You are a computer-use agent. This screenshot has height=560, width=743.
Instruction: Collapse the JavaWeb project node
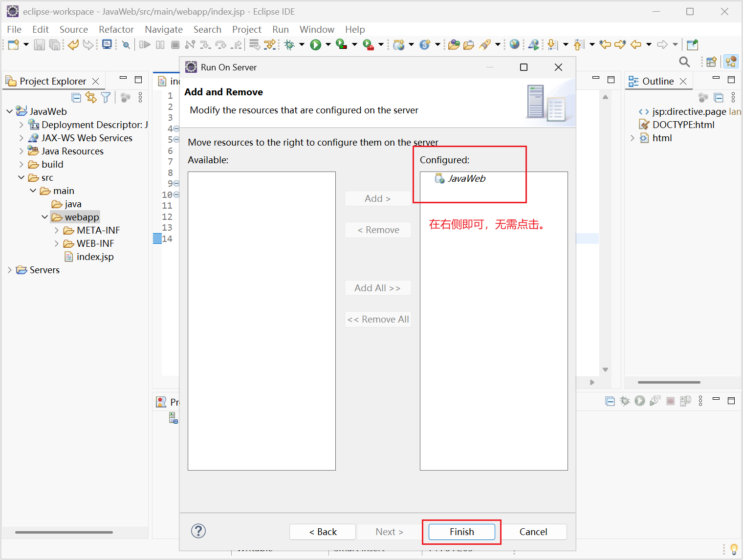(9, 111)
